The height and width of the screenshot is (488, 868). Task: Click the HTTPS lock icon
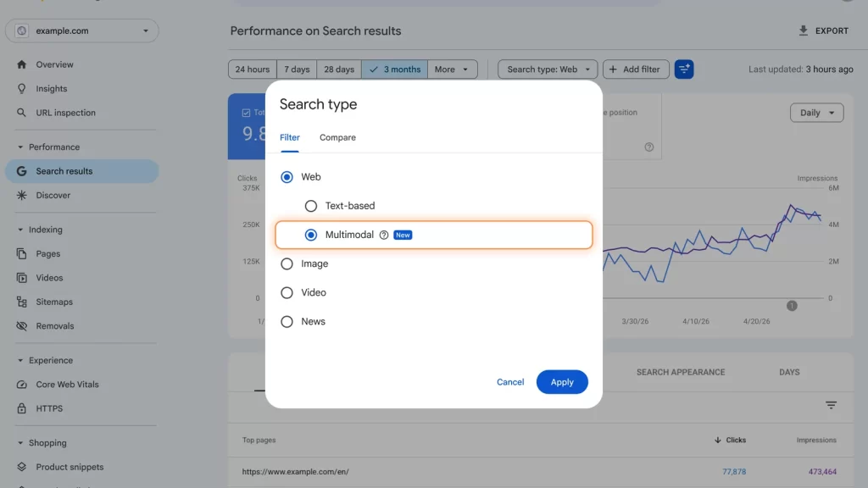[21, 408]
